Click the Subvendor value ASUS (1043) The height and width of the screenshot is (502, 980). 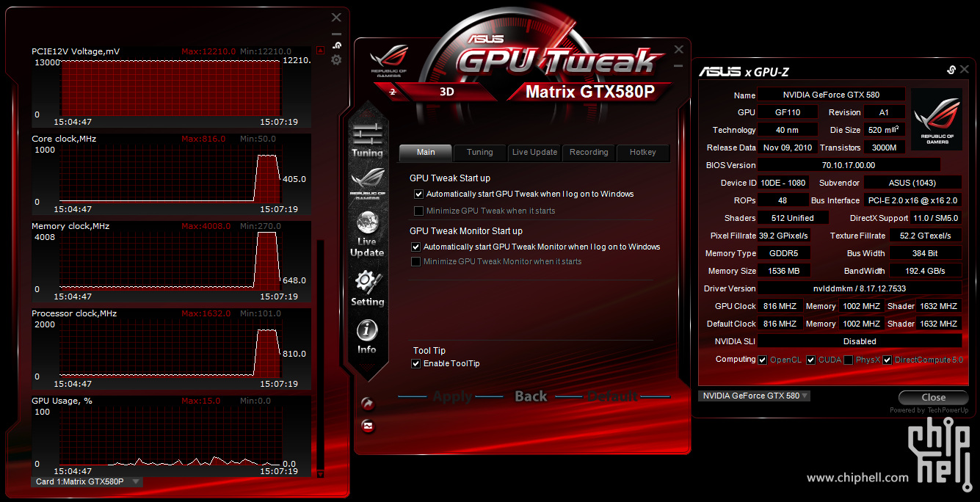(x=912, y=183)
